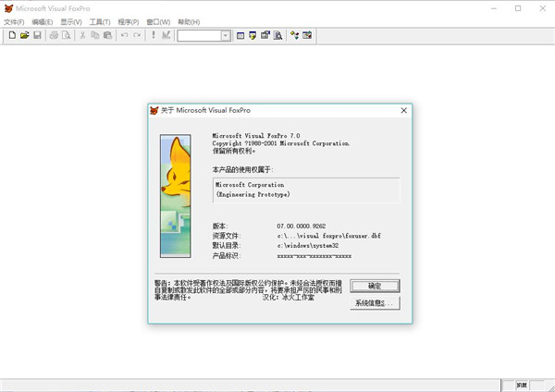Click the Save disk toolbar icon
555x392 pixels.
(37, 35)
